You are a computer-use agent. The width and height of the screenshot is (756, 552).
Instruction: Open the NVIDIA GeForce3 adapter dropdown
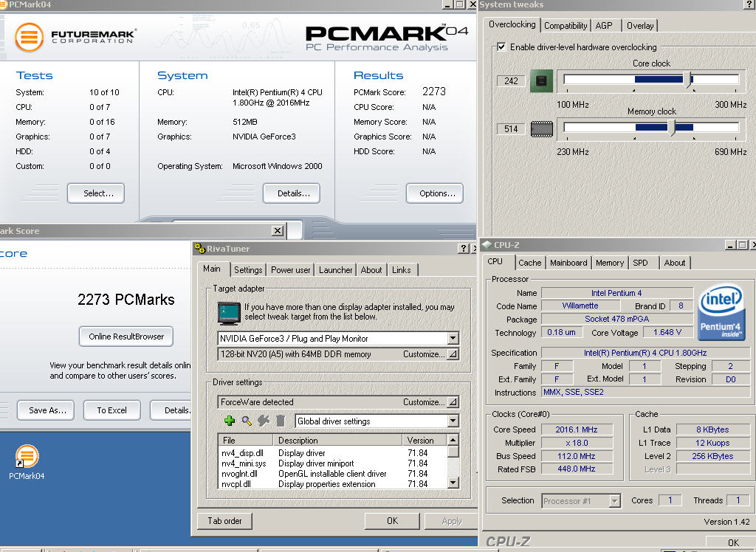(x=453, y=339)
